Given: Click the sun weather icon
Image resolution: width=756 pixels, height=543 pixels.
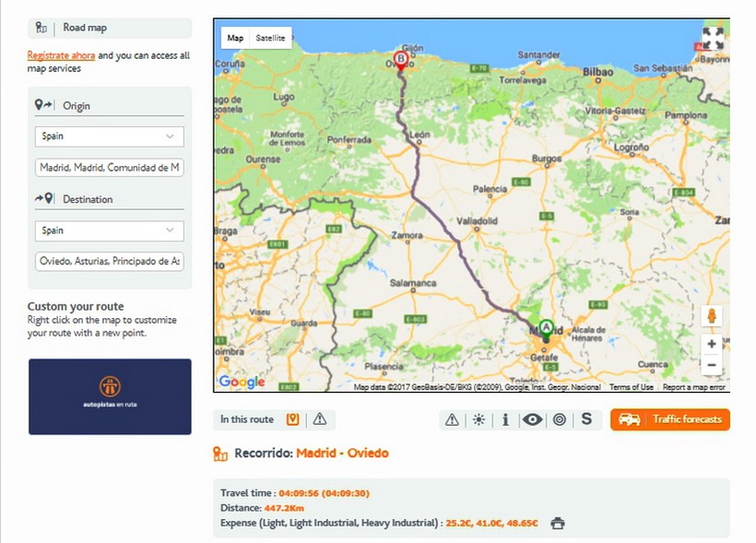Looking at the screenshot, I should (478, 419).
